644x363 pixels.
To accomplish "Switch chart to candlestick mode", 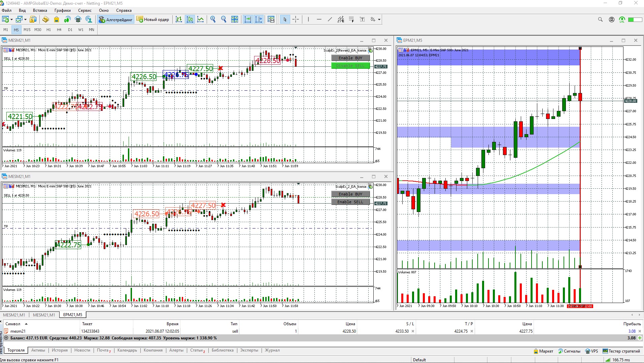I will point(190,20).
